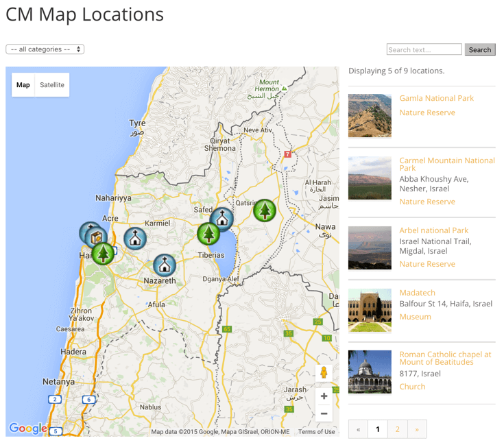The width and height of the screenshot is (504, 445).
Task: Zoom out the map with minus button
Action: (x=324, y=413)
